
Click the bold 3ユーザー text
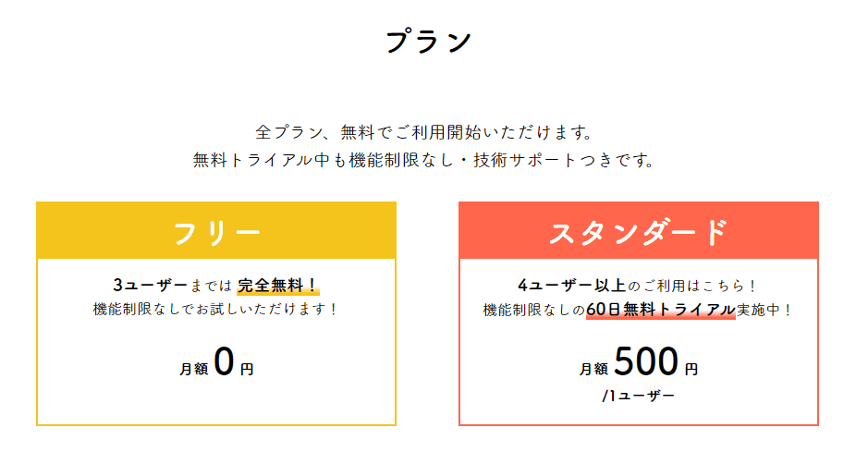tap(150, 286)
